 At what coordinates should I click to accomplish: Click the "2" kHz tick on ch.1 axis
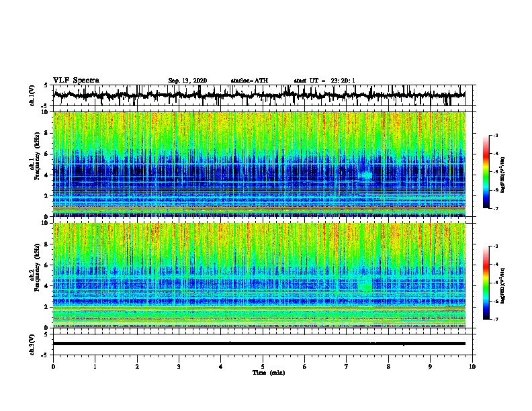tap(46, 196)
